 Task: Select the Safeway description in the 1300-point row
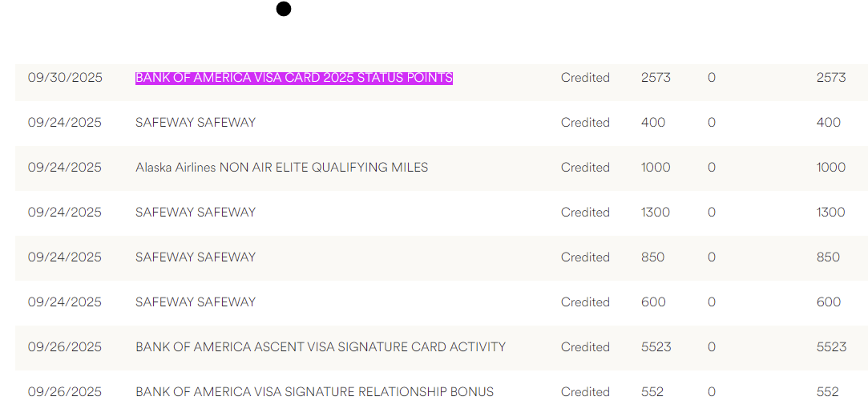click(196, 213)
